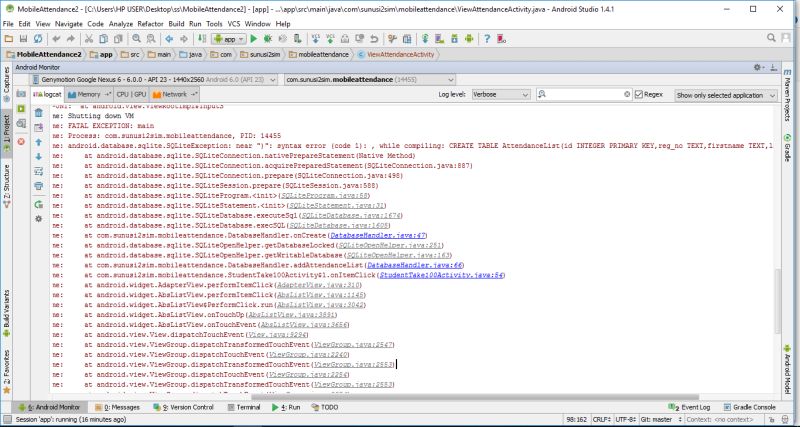
Task: Click the Find magnifier icon
Action: click(x=136, y=39)
